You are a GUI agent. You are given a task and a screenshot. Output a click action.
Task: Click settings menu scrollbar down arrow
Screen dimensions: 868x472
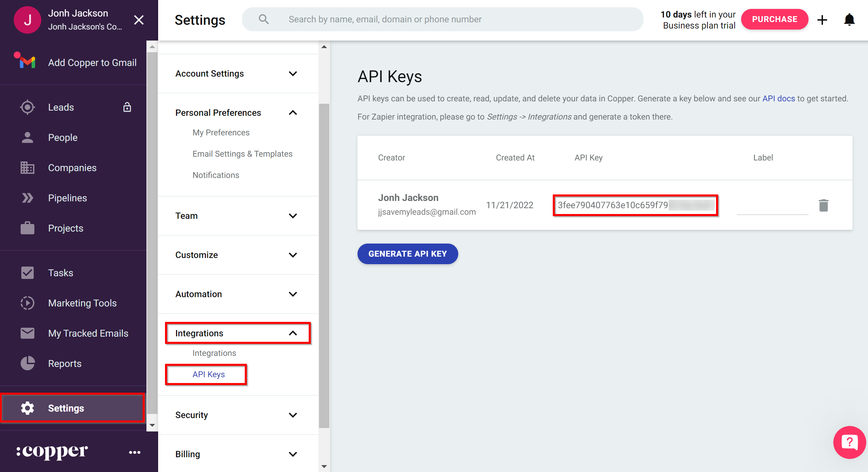tap(324, 467)
